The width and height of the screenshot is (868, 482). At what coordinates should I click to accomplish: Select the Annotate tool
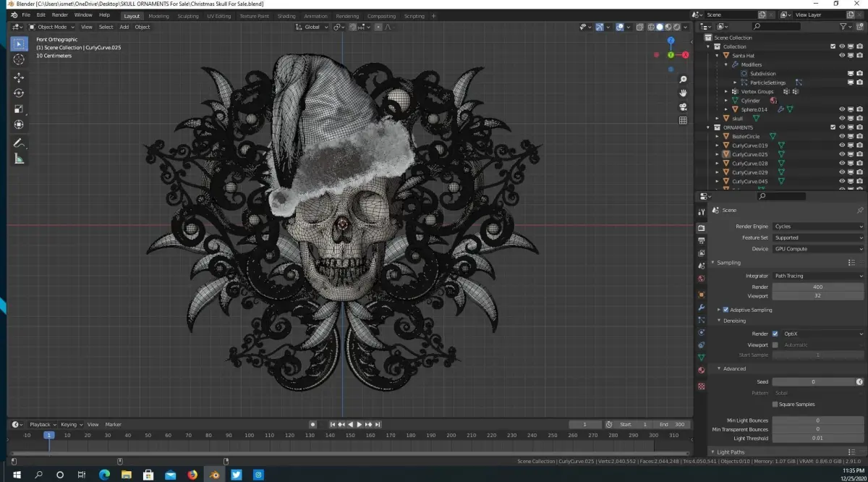[19, 143]
